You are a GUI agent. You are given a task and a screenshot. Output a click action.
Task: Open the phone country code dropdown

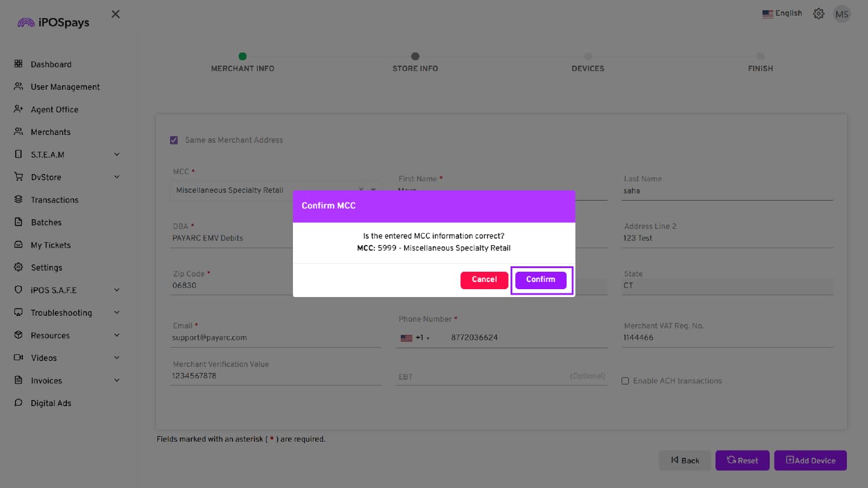point(416,338)
